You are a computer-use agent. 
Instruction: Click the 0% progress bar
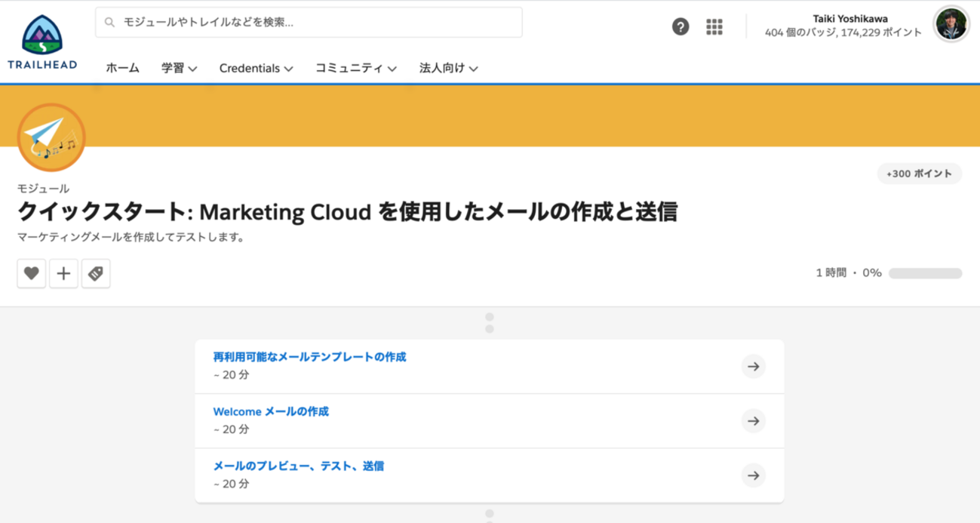[926, 273]
